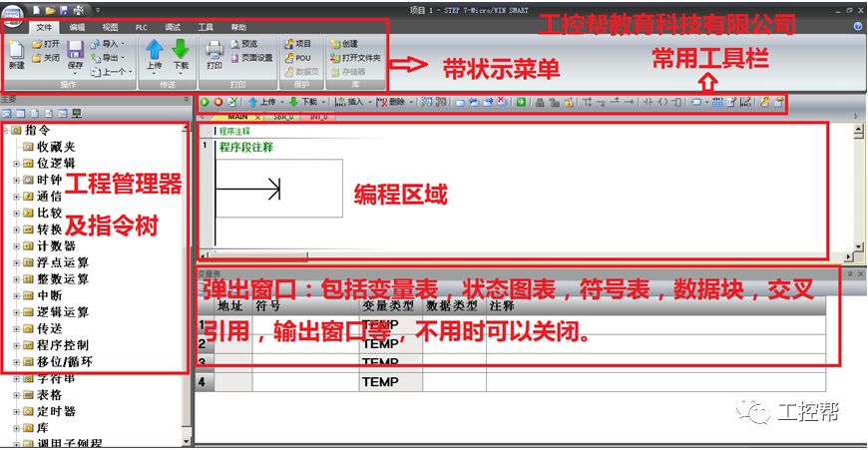This screenshot has height=450, width=868.
Task: Click the 打印 printer icon
Action: (x=215, y=50)
